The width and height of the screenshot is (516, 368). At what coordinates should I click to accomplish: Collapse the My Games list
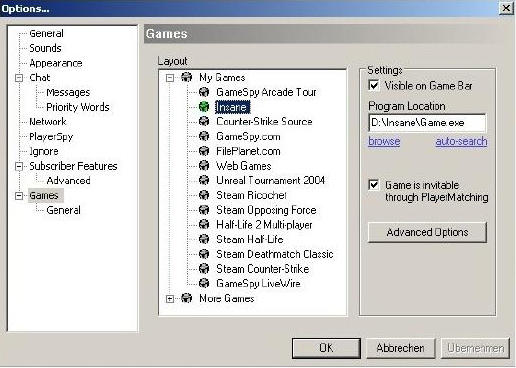point(170,78)
